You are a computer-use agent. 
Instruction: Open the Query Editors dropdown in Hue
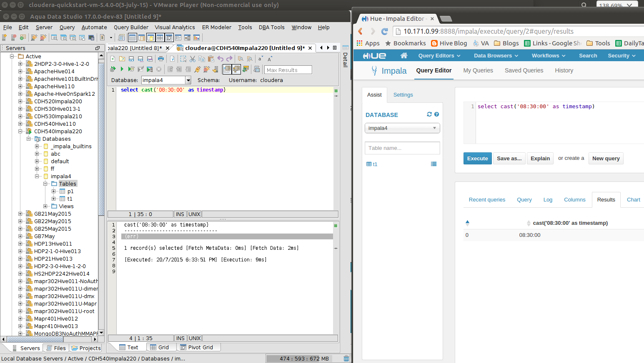coord(439,55)
